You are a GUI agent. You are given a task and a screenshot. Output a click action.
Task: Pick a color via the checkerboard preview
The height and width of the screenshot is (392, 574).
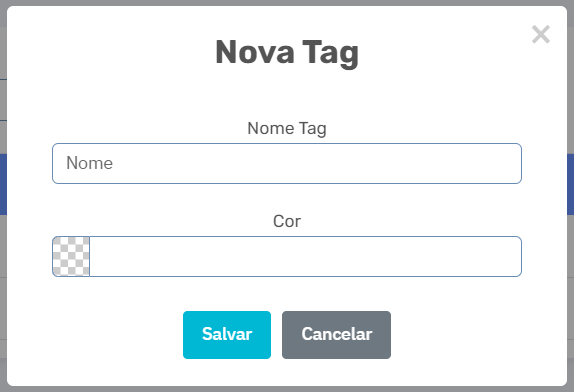coord(71,256)
